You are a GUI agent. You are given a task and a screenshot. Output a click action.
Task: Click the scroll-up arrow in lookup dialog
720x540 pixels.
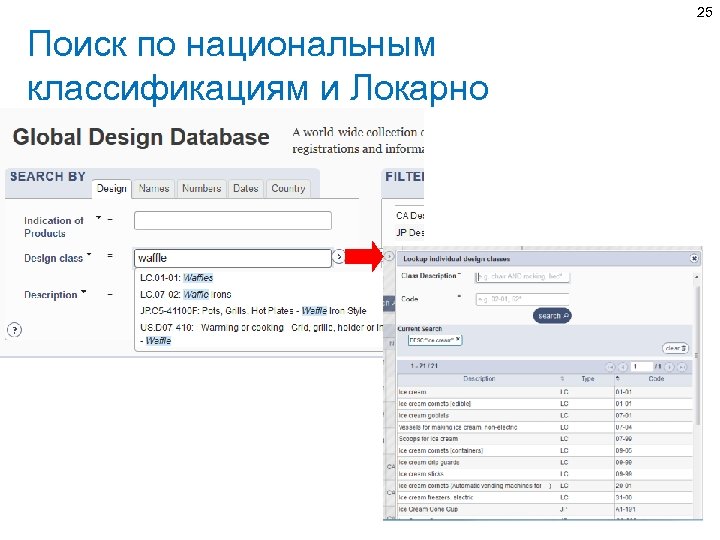697,277
